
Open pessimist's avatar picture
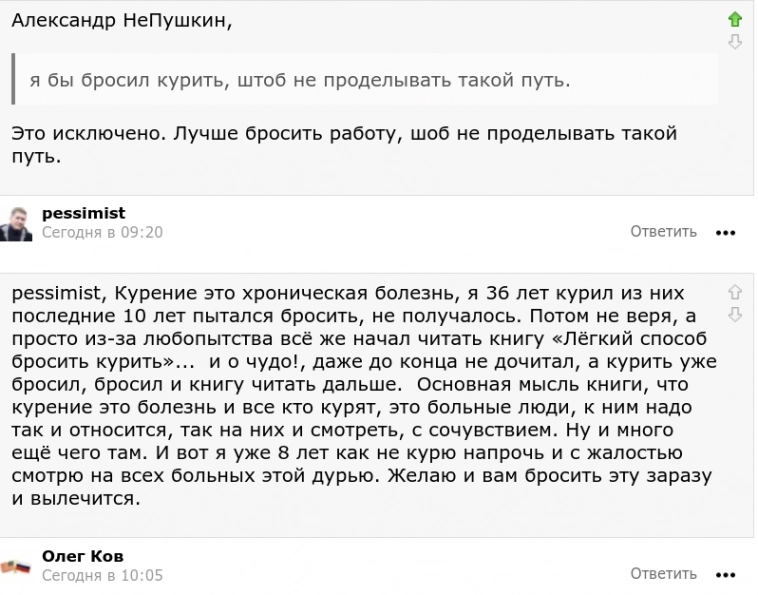(16, 224)
